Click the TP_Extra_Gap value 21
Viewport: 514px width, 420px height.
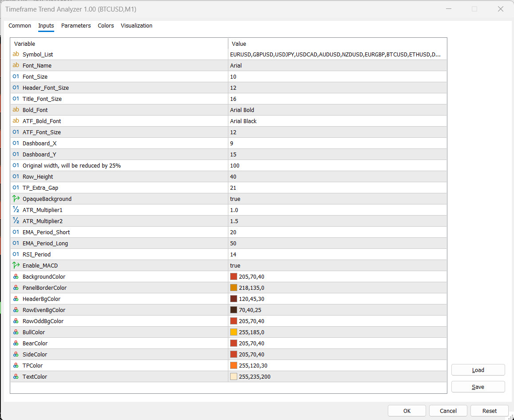coord(233,188)
